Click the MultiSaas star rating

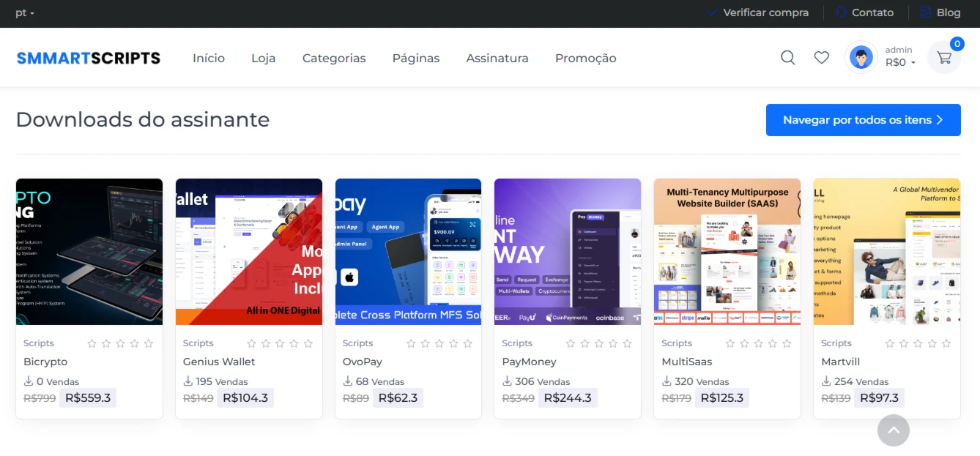759,343
